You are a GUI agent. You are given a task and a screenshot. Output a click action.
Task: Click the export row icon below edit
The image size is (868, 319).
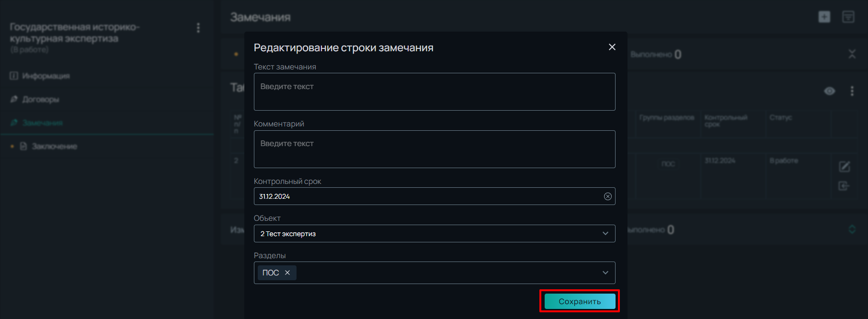point(844,186)
